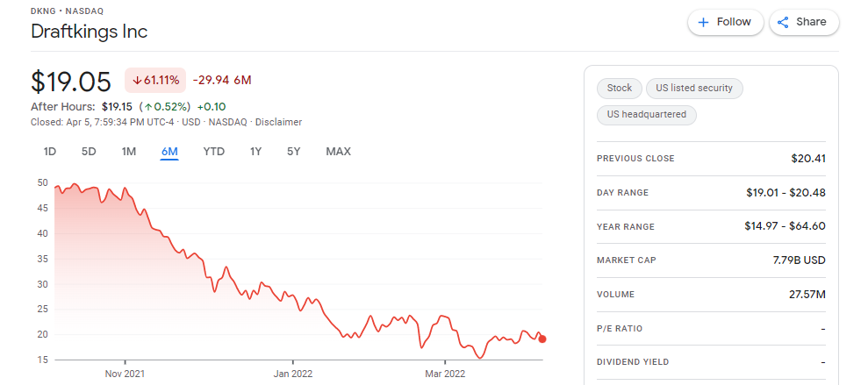Screen dimensions: 868x385
Task: Click the red down arrow percentage badge
Action: [x=155, y=80]
